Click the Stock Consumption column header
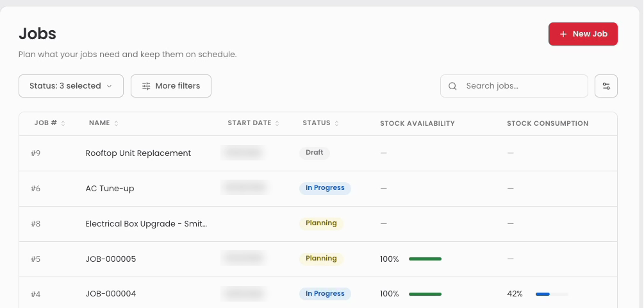 point(547,123)
